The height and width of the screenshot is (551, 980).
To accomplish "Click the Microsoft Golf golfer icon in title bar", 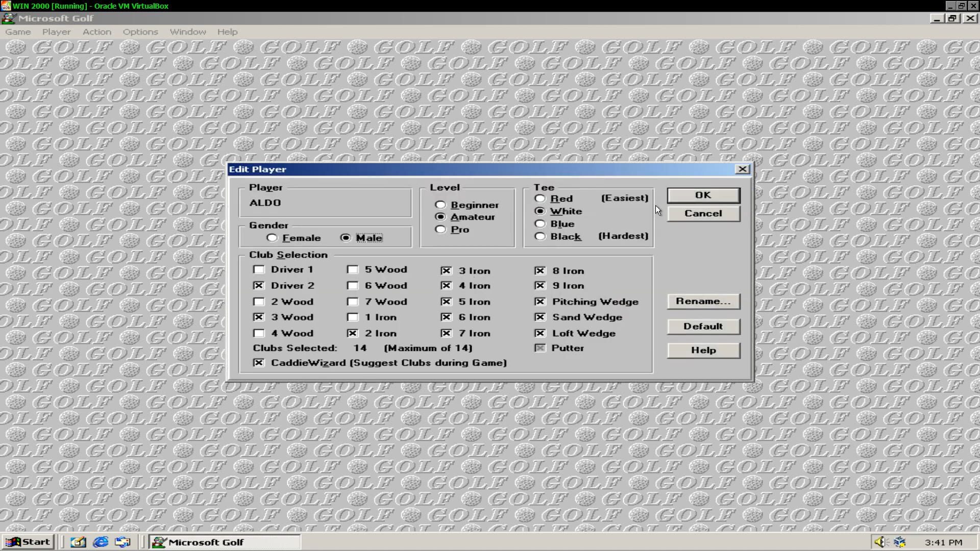I will 8,18.
